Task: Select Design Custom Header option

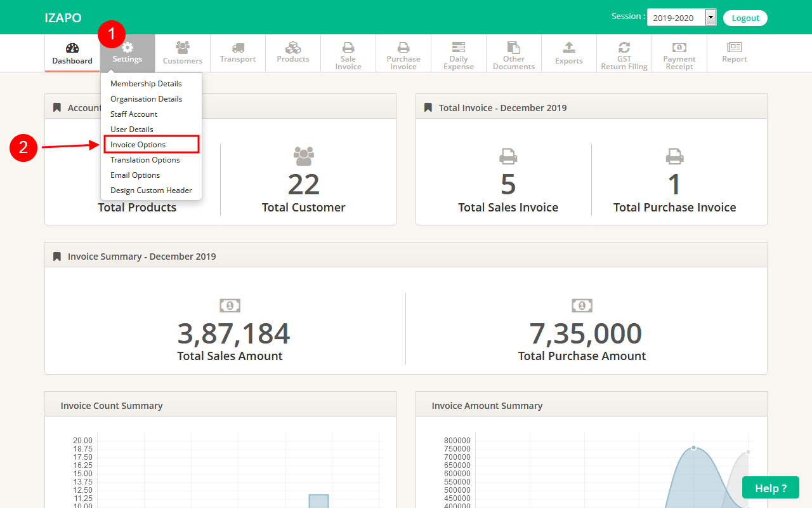Action: pos(151,190)
